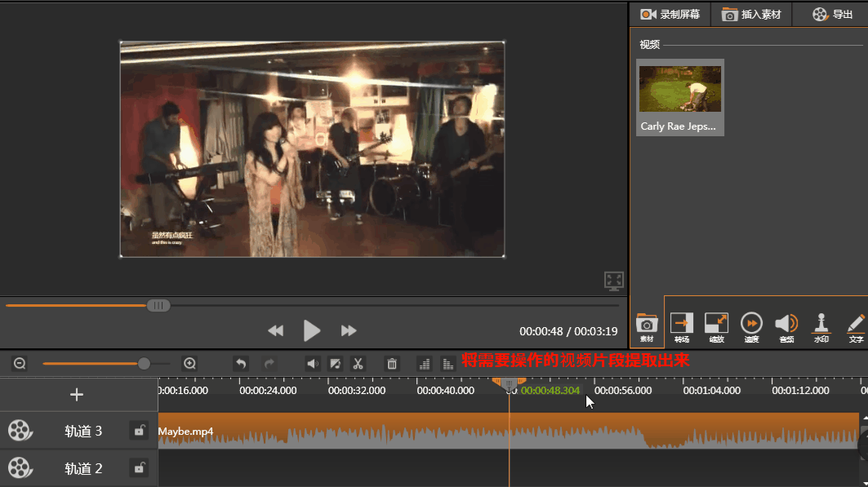Screen dimensions: 868x487
Task: Switch to the 素材 media tab
Action: (x=647, y=327)
